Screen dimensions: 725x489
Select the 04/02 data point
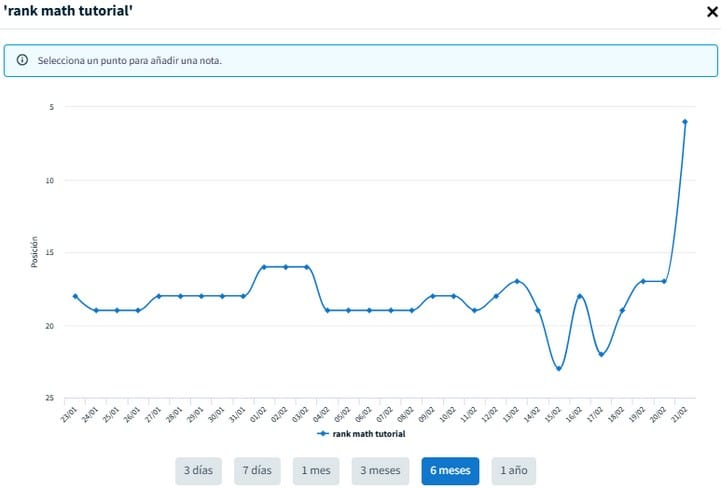(327, 310)
